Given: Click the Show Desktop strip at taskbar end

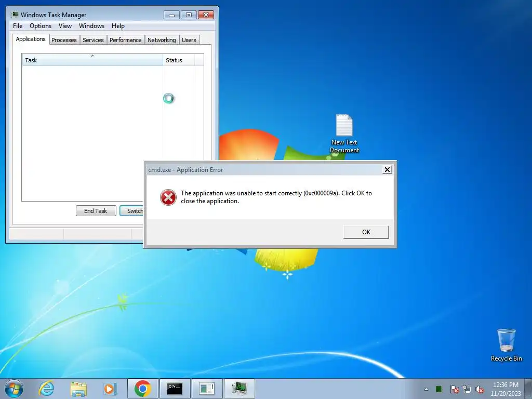Looking at the screenshot, I should [528, 389].
